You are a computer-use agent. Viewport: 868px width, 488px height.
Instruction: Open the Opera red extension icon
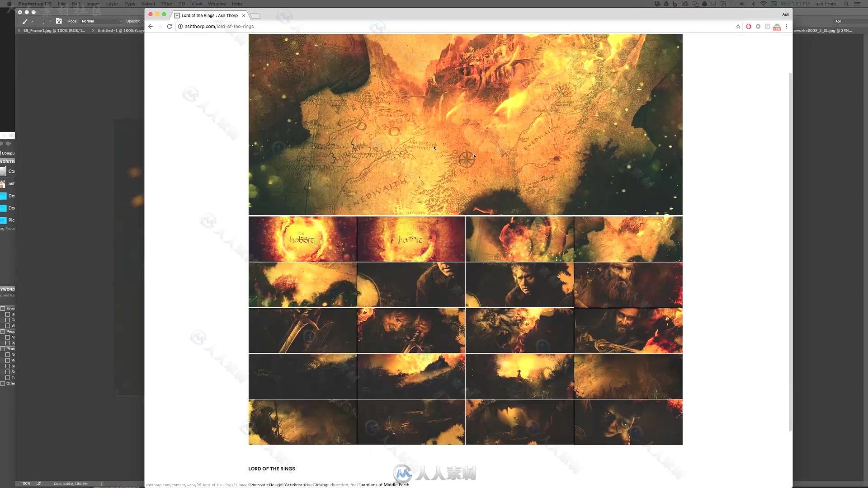[749, 26]
